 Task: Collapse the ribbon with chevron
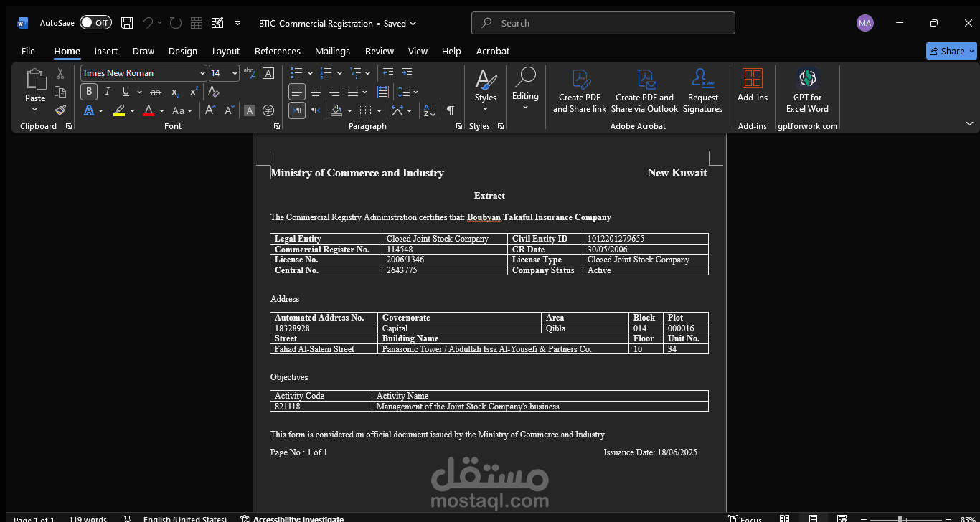(969, 123)
